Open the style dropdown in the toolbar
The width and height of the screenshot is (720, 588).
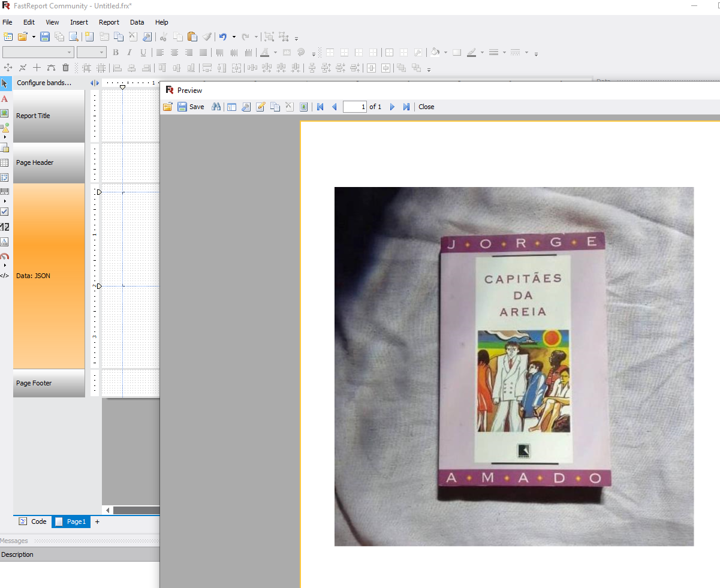[37, 53]
